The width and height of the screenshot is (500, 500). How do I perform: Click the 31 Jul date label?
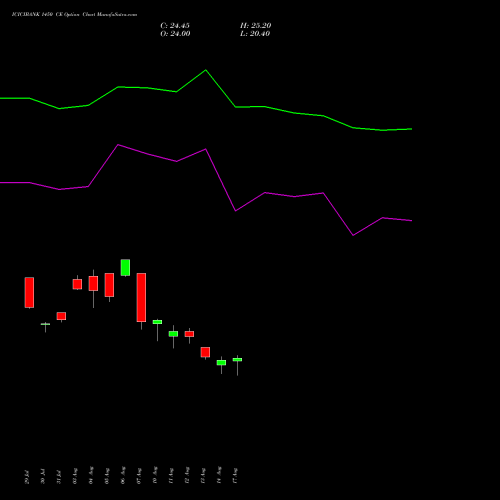tap(59, 477)
